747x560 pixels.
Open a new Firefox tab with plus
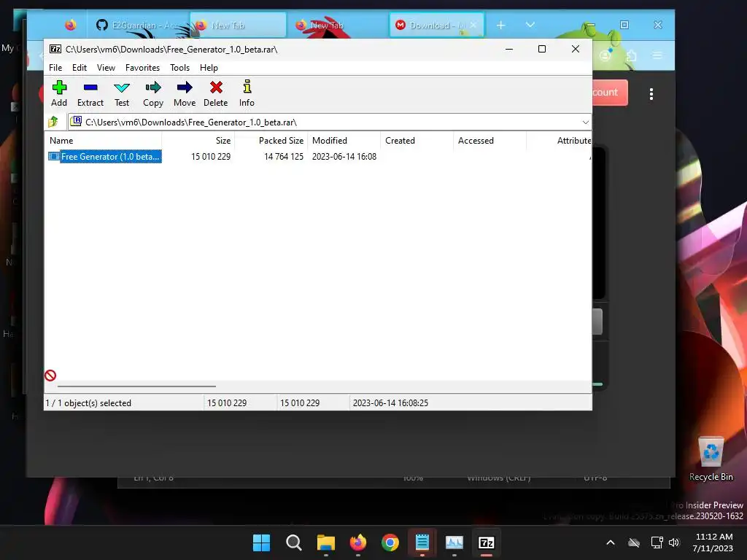500,25
